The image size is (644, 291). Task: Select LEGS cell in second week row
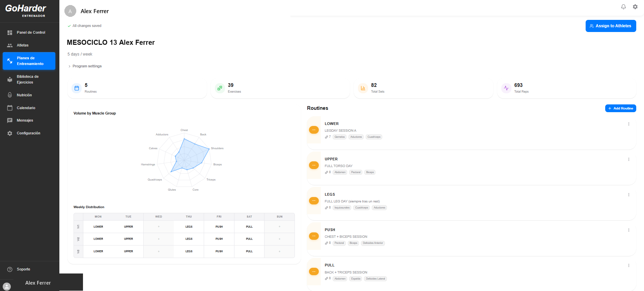click(189, 239)
